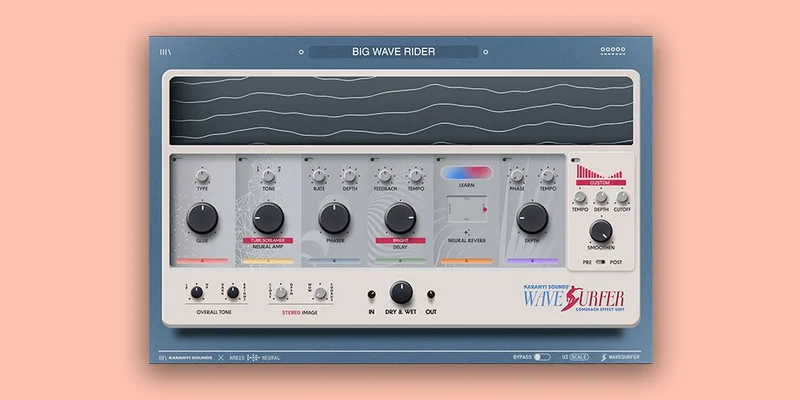This screenshot has height=400, width=800.
Task: Click the small DEPTH knob beside RATE
Action: coord(349,177)
